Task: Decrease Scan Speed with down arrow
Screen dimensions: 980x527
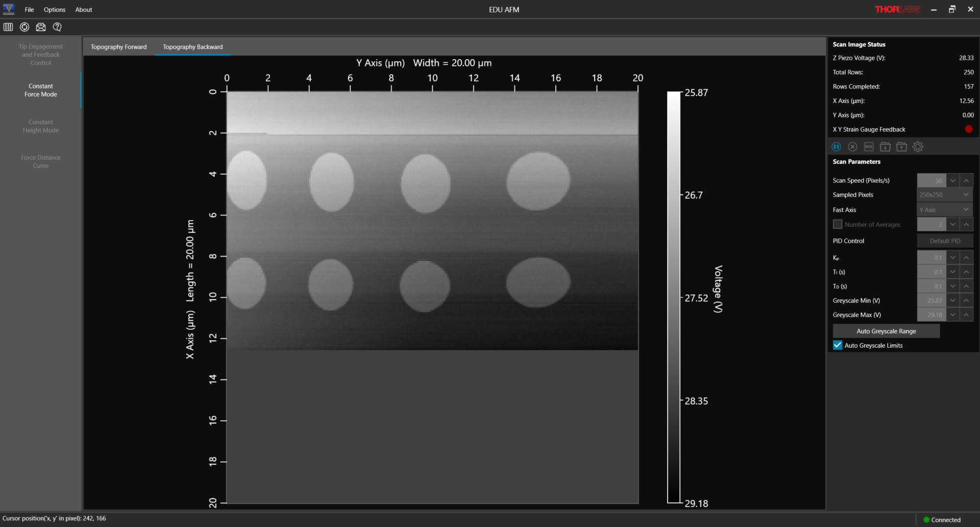Action: [x=952, y=181]
